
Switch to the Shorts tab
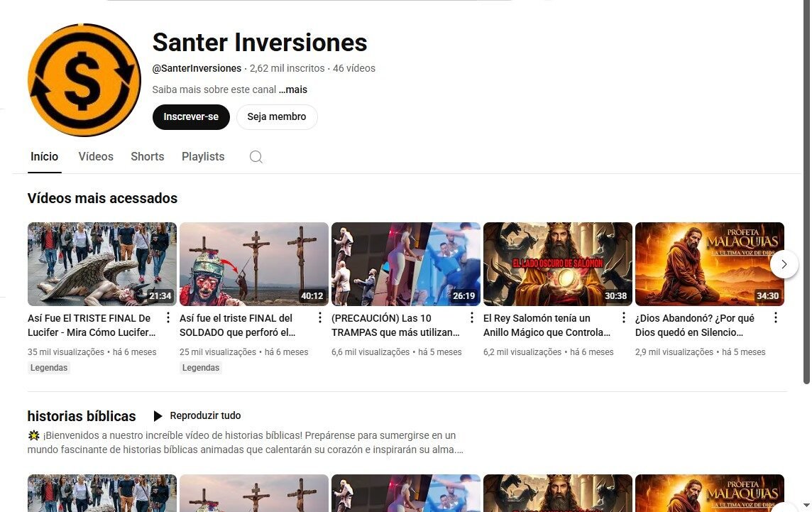pos(147,156)
